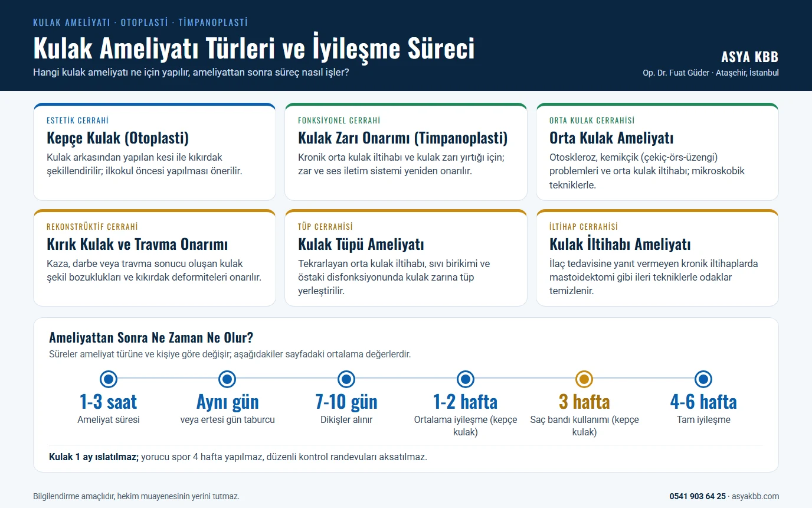Click the phone number "0541 903 64 25"
The width and height of the screenshot is (812, 508).
pyautogui.click(x=698, y=496)
